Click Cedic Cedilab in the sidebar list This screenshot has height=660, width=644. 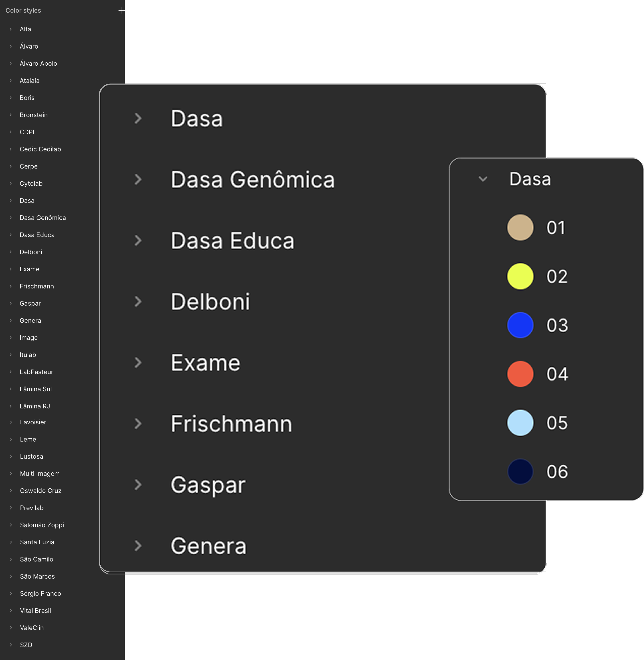point(40,149)
